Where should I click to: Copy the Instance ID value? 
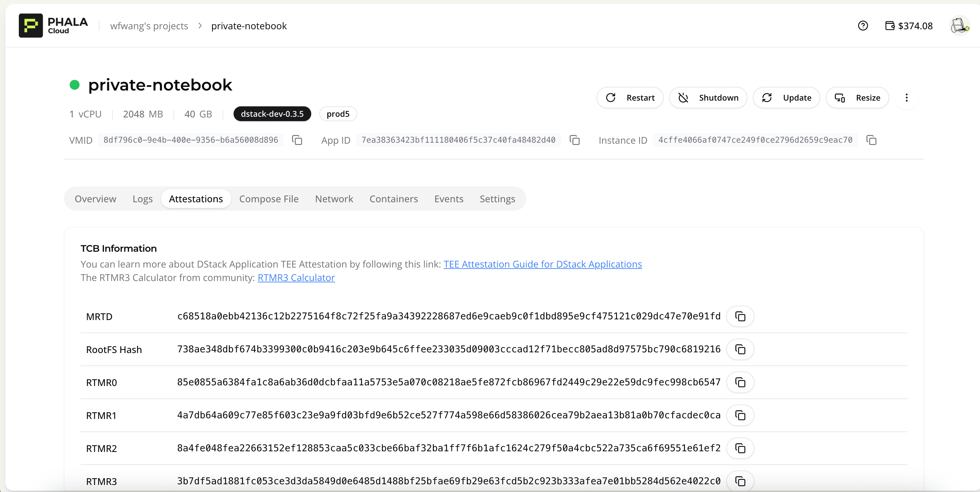[x=871, y=140]
